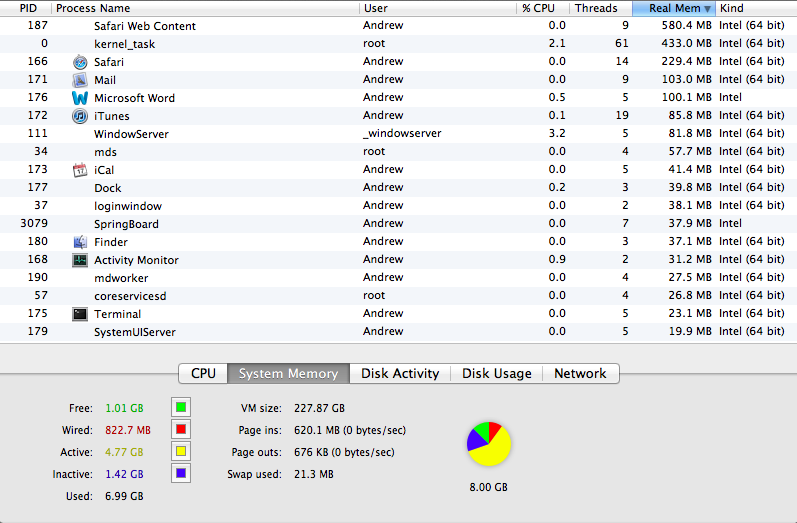
Task: Click the 580.4 MB memory value
Action: tap(686, 25)
